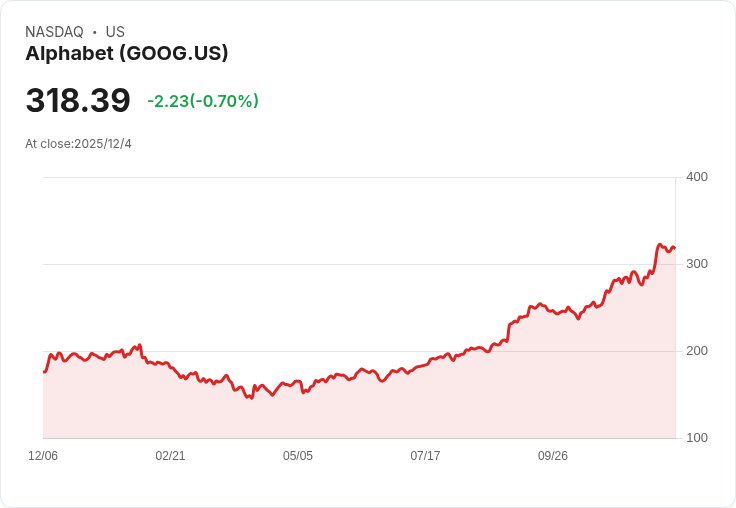Click the right end of the red price line
Image resolution: width=736 pixels, height=508 pixels.
(x=675, y=248)
